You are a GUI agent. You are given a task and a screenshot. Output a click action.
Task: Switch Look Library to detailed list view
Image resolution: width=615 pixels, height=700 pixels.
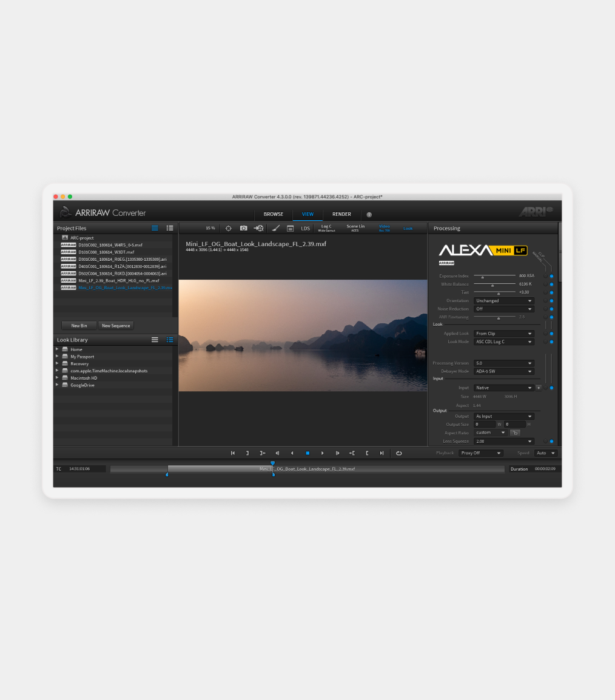coord(170,340)
